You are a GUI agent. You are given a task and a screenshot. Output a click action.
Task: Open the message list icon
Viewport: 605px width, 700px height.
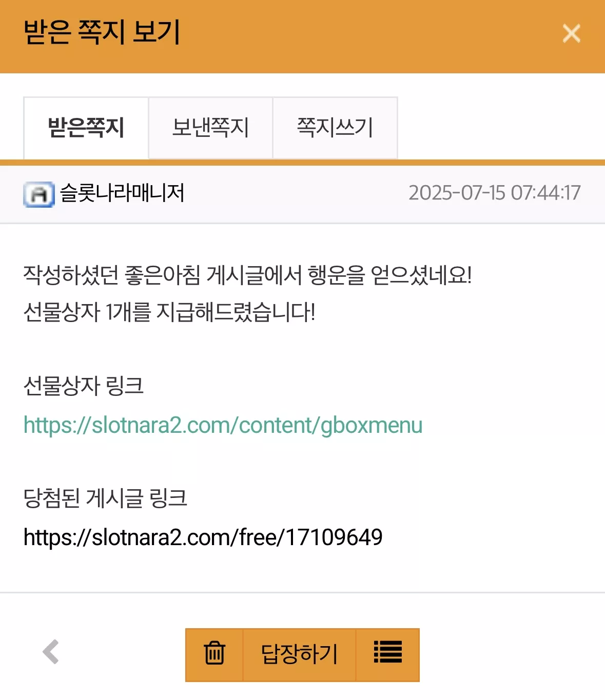click(x=387, y=654)
